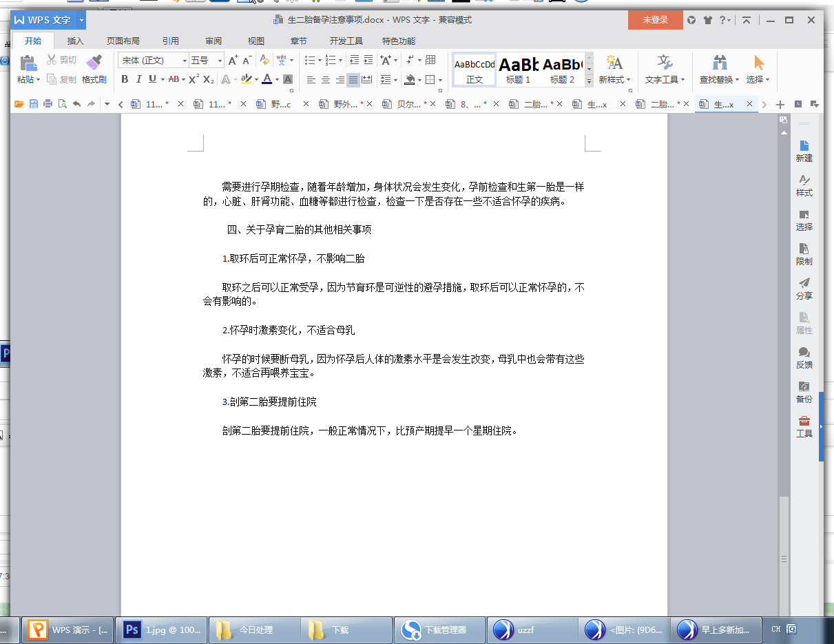
Task: Open Selection (选择) pane in right sidebar
Action: [804, 220]
